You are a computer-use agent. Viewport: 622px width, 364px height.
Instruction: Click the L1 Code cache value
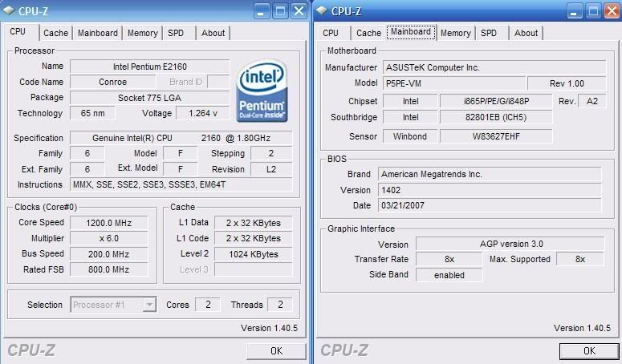click(x=253, y=238)
